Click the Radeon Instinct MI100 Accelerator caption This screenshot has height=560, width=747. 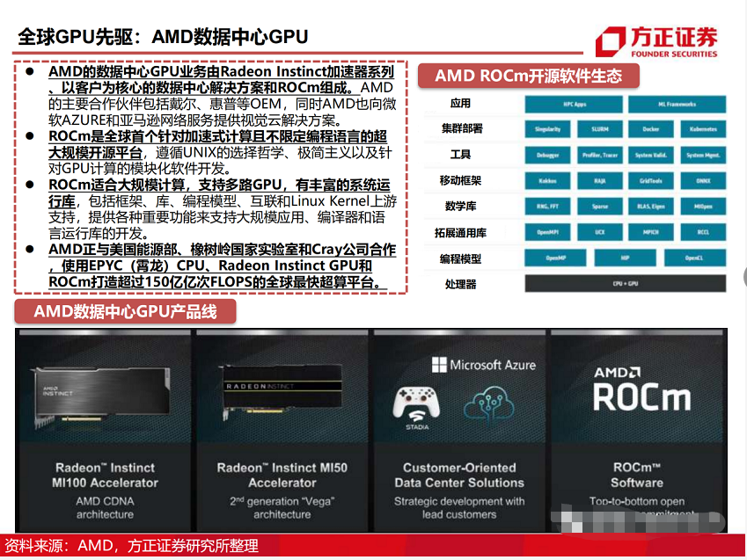(x=106, y=476)
